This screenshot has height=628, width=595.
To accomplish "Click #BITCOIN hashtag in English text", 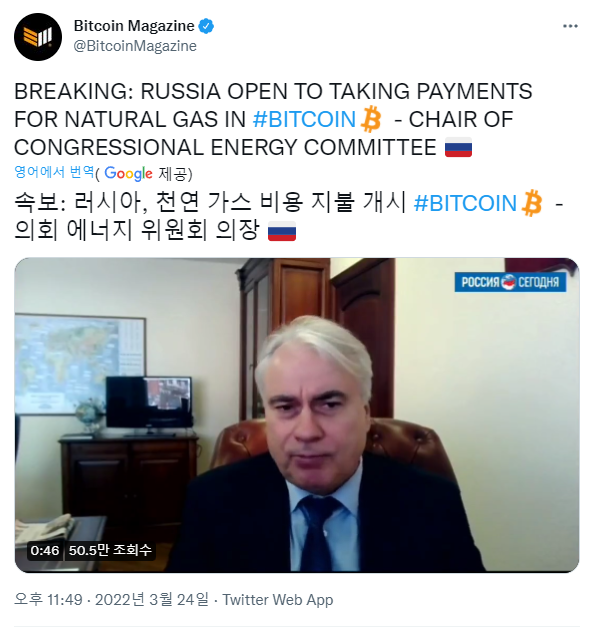I will [304, 119].
